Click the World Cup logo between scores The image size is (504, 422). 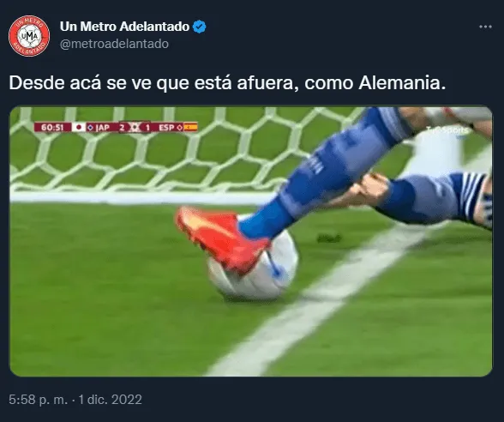coord(135,127)
